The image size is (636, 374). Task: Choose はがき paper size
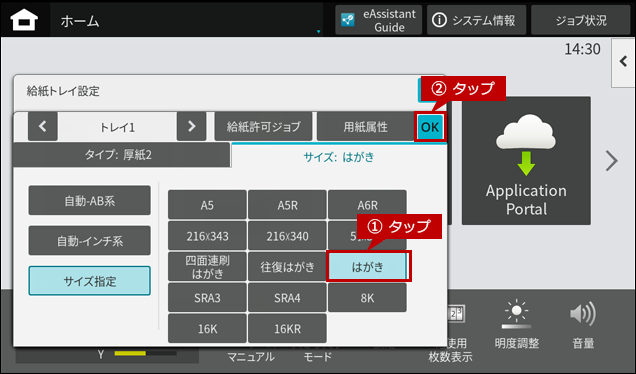pyautogui.click(x=367, y=266)
